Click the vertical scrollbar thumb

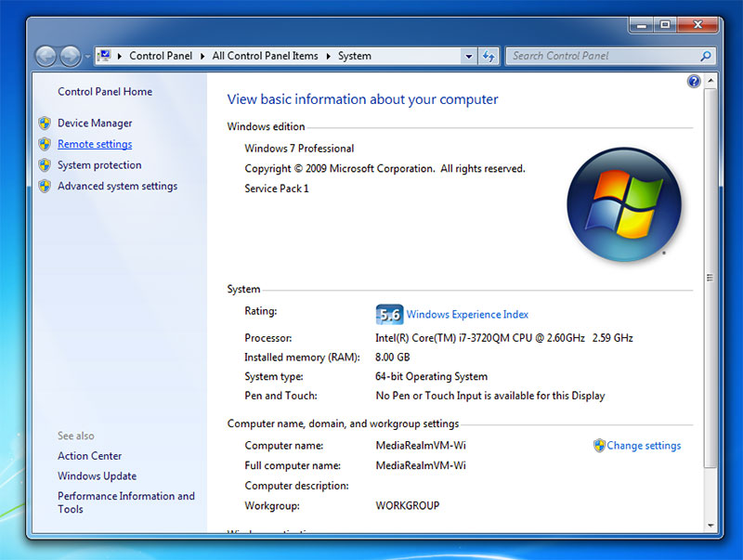pyautogui.click(x=710, y=278)
